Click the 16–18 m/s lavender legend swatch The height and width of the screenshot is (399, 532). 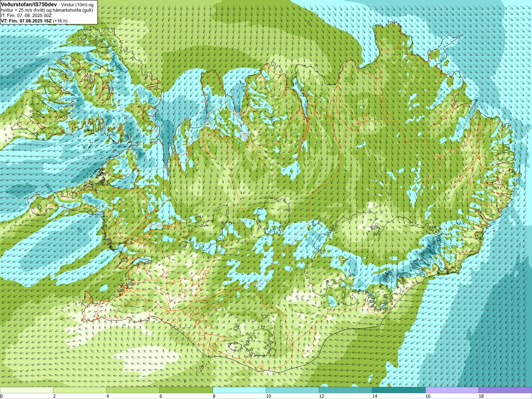(x=452, y=390)
